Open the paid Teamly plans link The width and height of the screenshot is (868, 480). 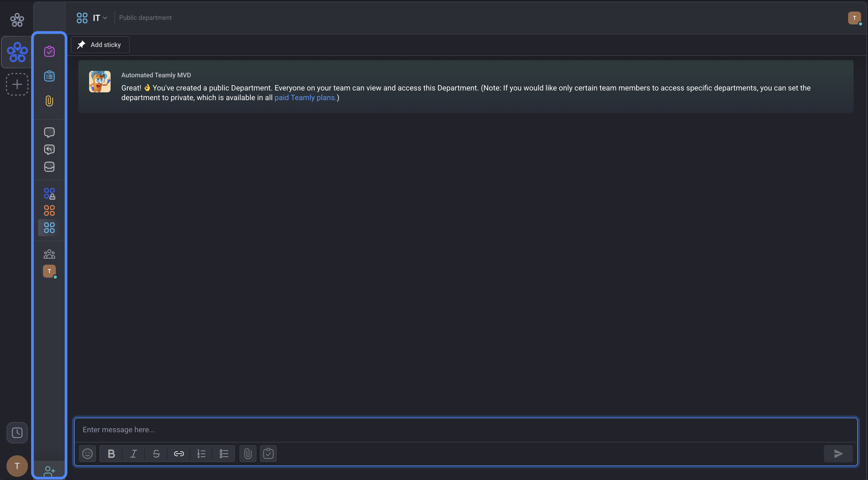[305, 98]
